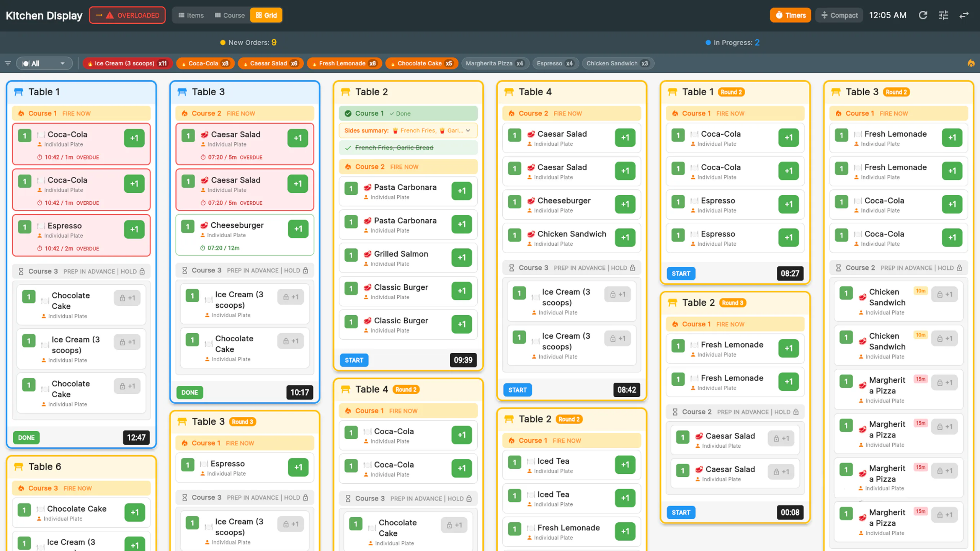This screenshot has width=980, height=551.
Task: Click the Table 3 Round 2 table icon
Action: [x=836, y=92]
